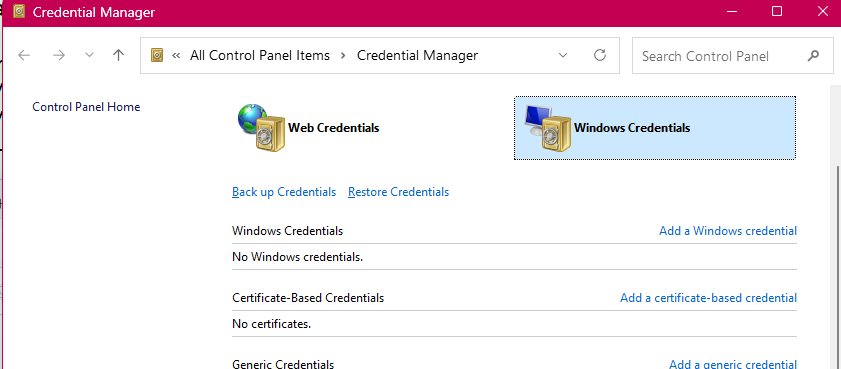This screenshot has height=369, width=841.
Task: Open Restore Credentials
Action: tap(399, 192)
